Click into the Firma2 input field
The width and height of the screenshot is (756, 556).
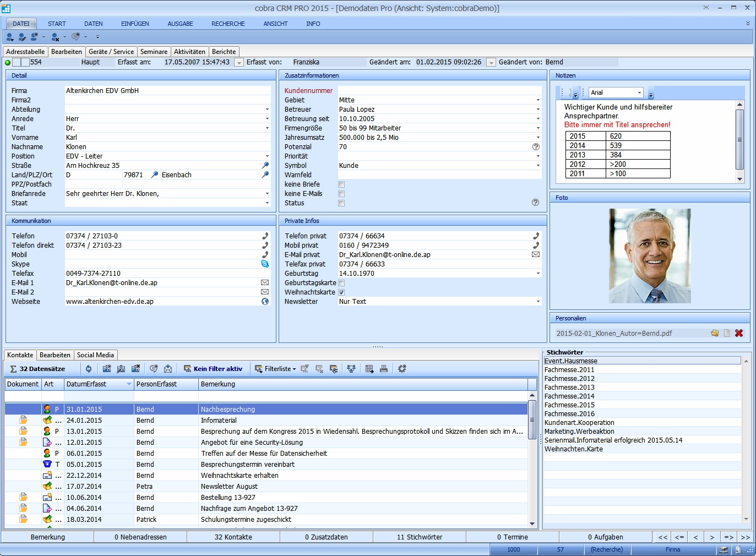[168, 100]
